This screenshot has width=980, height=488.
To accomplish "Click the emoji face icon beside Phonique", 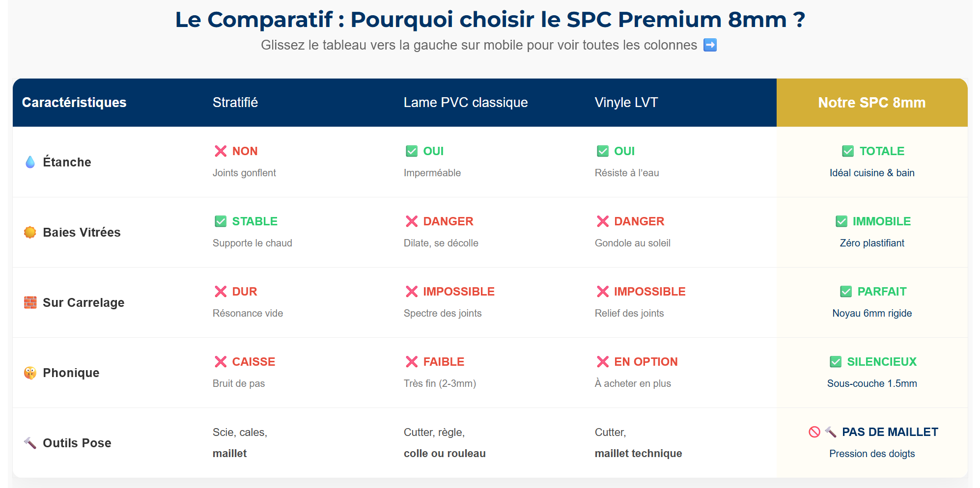I will (x=30, y=373).
